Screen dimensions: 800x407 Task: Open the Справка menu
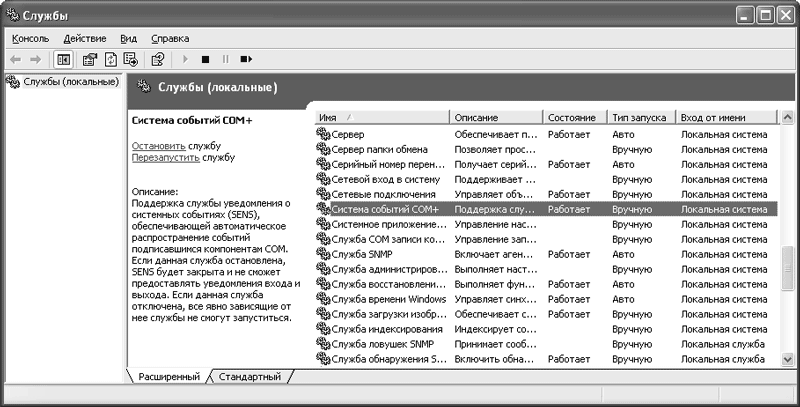click(170, 39)
